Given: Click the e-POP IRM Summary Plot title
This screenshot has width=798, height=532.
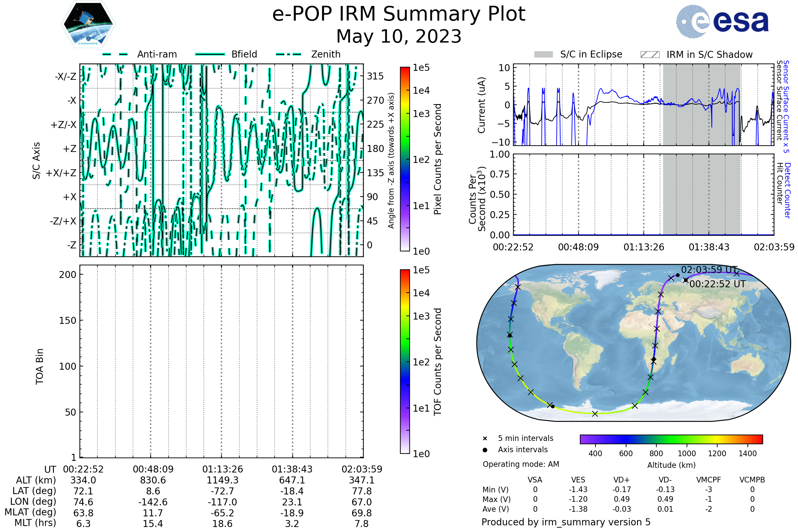Looking at the screenshot, I should click(399, 14).
